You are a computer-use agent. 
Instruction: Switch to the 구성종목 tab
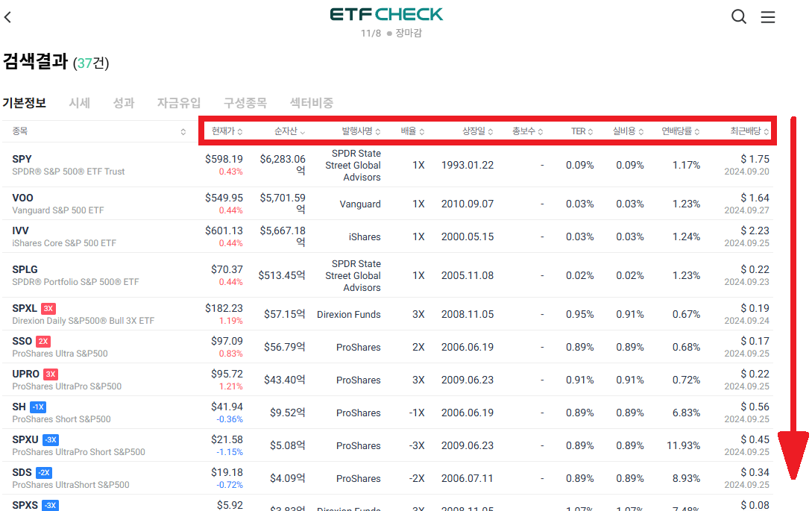pos(245,103)
